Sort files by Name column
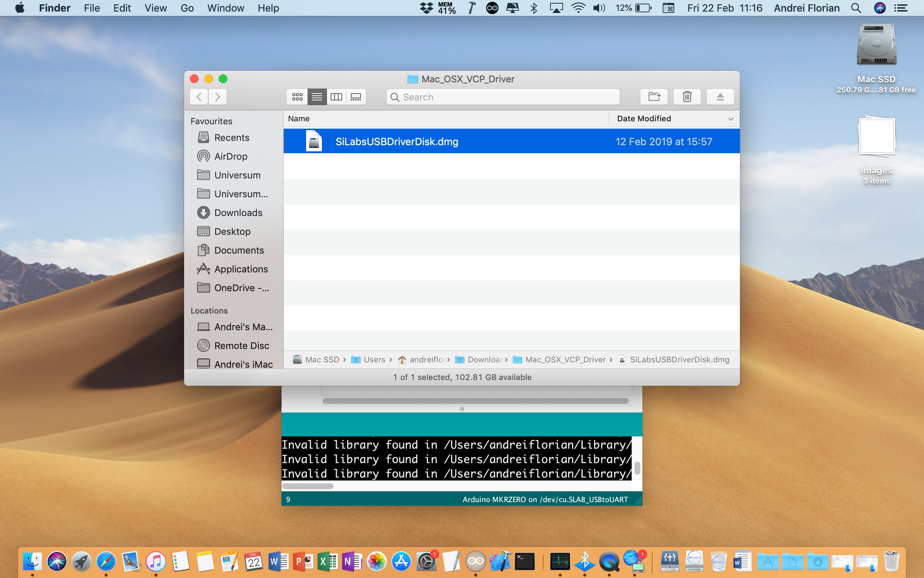The image size is (924, 578). coord(446,118)
